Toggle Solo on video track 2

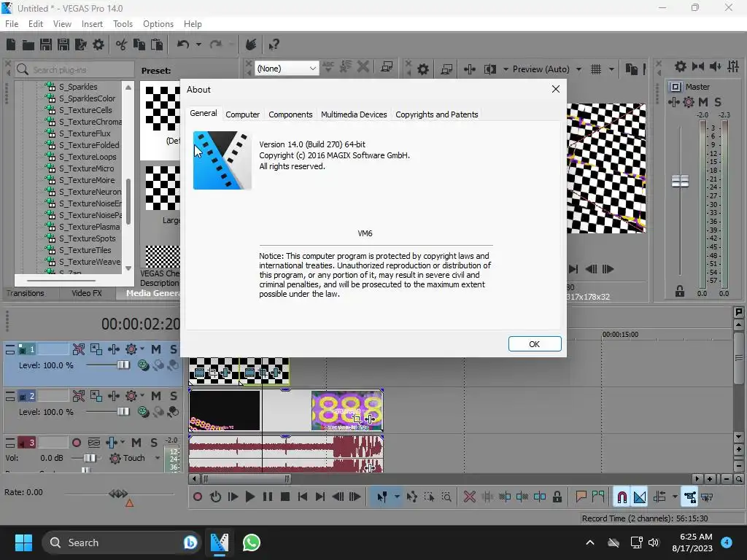(174, 396)
